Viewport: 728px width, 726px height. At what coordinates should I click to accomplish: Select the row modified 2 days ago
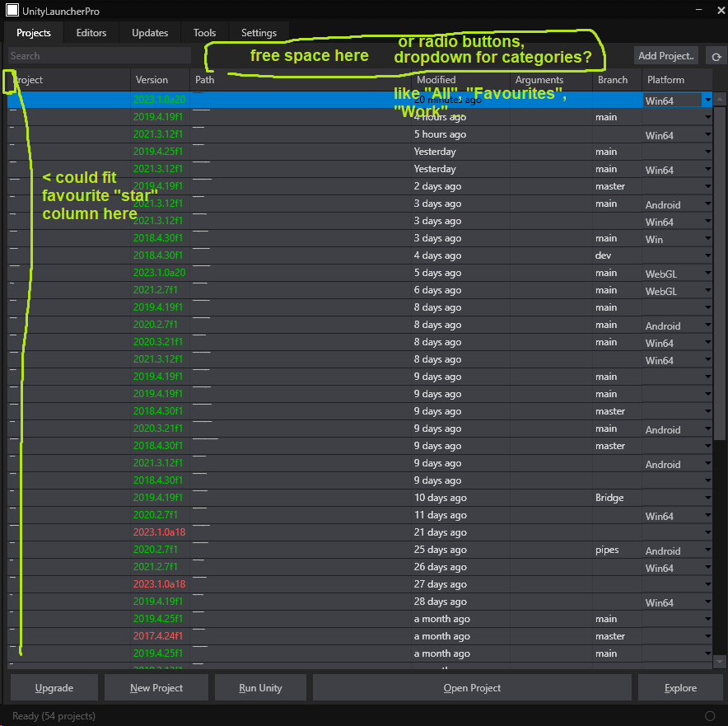(x=360, y=186)
